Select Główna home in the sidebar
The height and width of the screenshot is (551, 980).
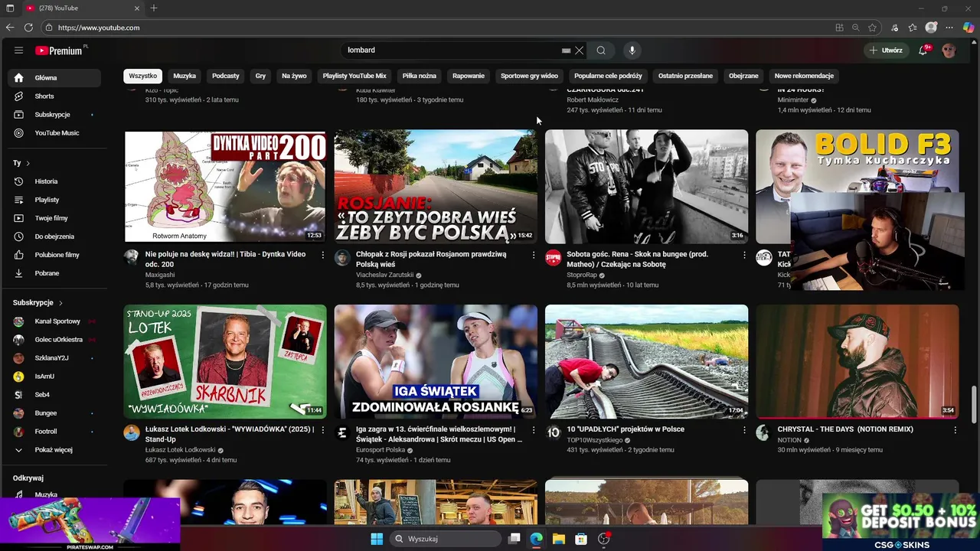[54, 78]
